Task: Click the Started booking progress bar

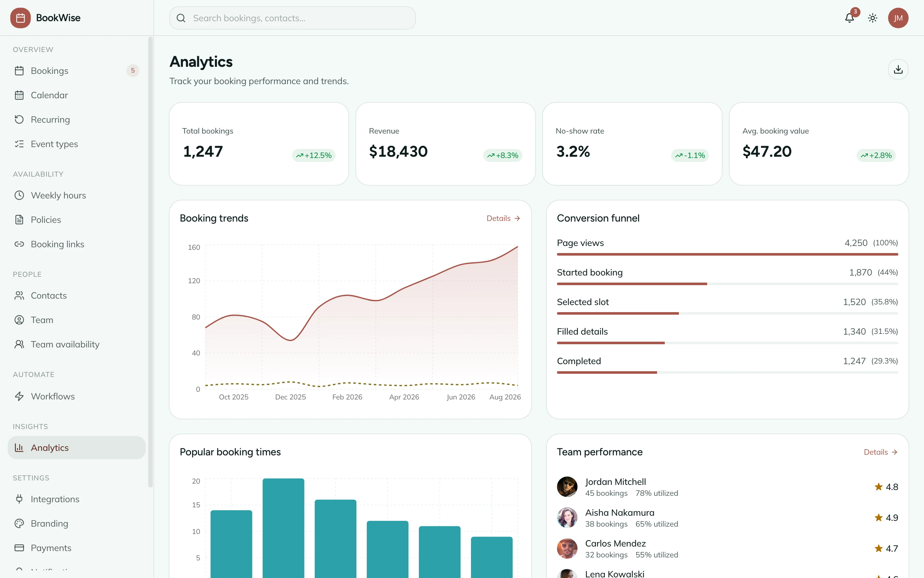Action: [727, 284]
